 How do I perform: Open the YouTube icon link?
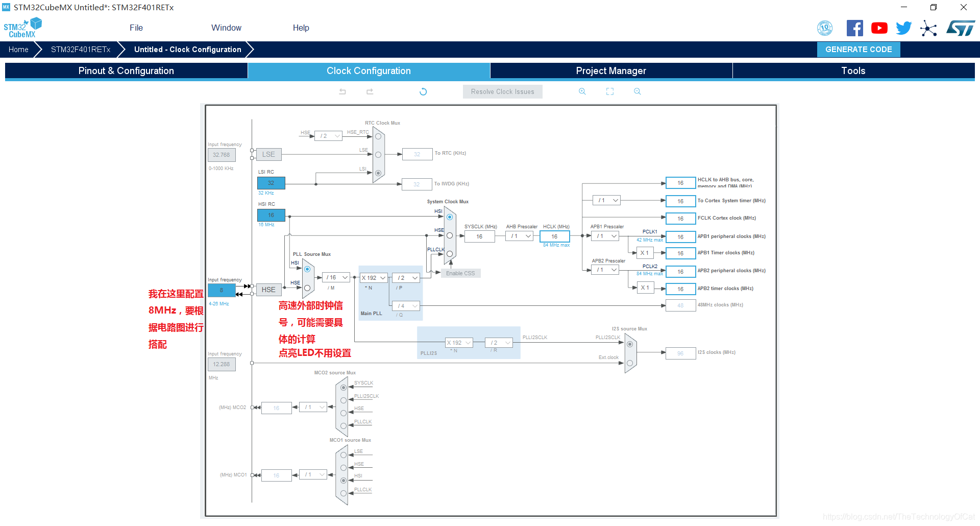pyautogui.click(x=879, y=28)
